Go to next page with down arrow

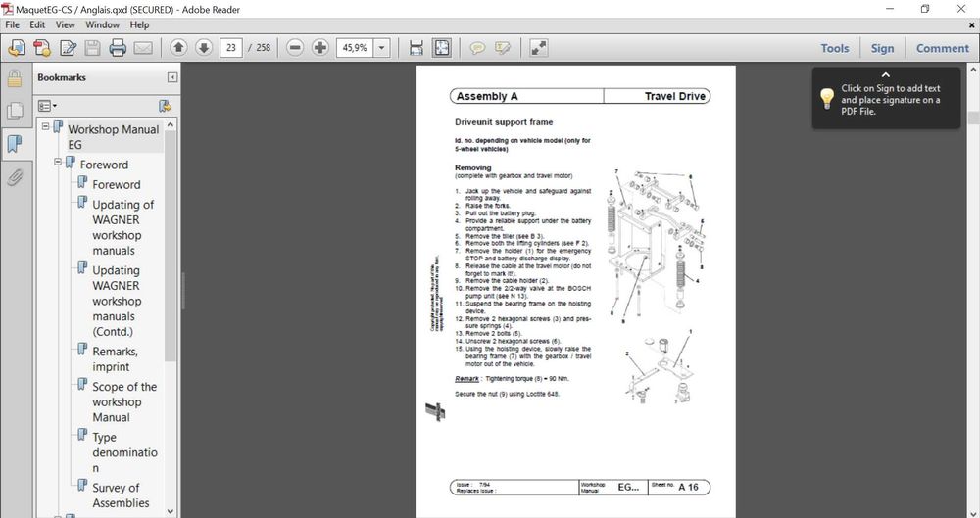click(204, 47)
